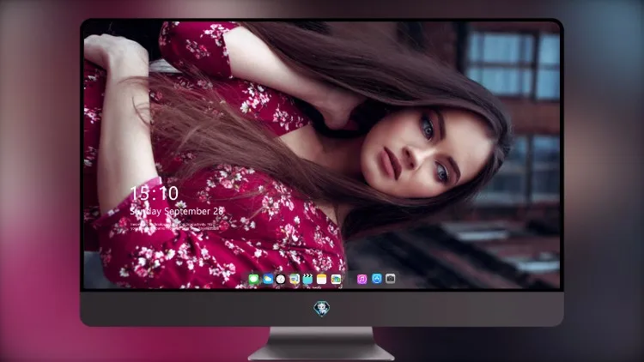
Task: Open the blue App Store icon
Action: [377, 279]
